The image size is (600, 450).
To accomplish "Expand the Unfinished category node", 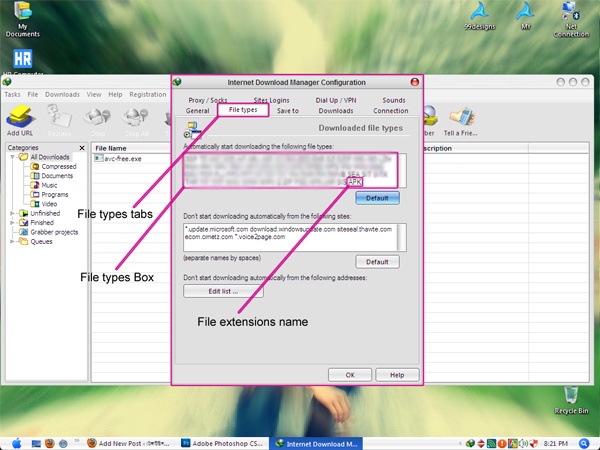I will click(12, 213).
